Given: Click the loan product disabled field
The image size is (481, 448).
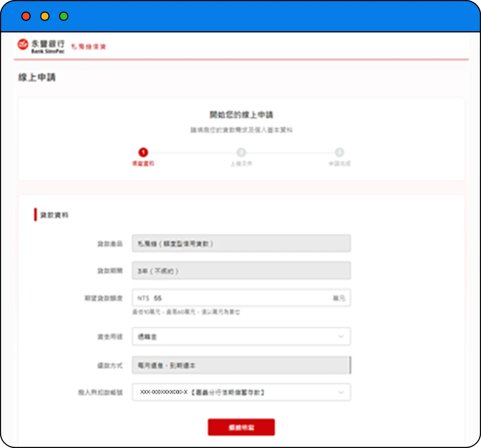Looking at the screenshot, I should click(241, 244).
